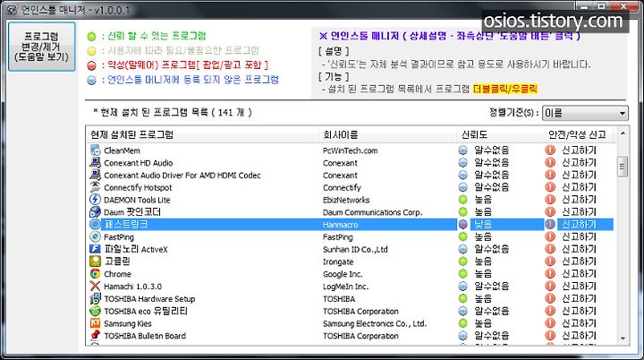The height and width of the screenshot is (360, 644).
Task: Select the DAEMON Tools Lite program name
Action: pyautogui.click(x=137, y=200)
